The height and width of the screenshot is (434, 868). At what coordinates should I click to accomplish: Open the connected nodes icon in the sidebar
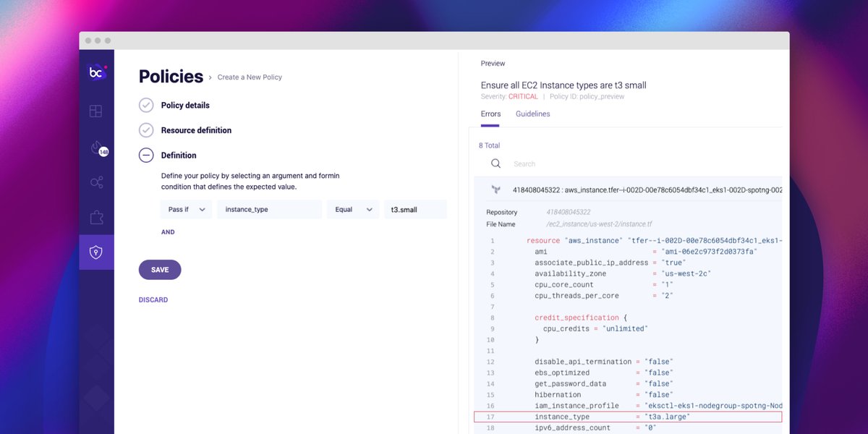(x=96, y=182)
